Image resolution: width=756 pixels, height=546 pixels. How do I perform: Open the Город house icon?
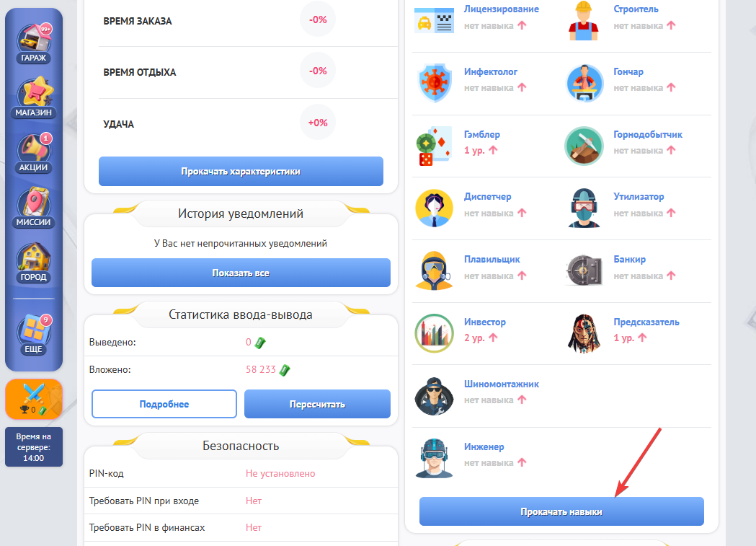point(34,263)
